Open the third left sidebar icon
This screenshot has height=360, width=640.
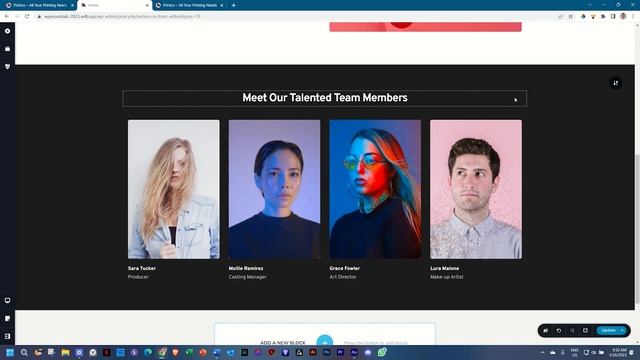coord(7,66)
